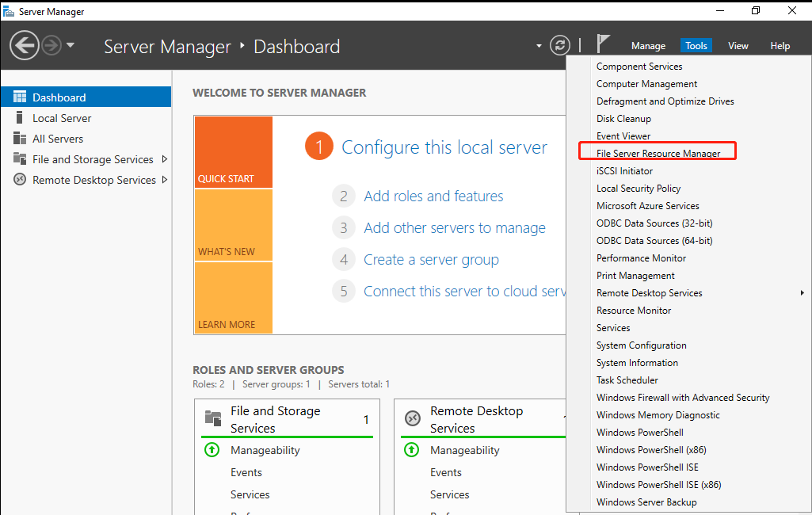Image resolution: width=812 pixels, height=515 pixels.
Task: Open the Manage menu
Action: 648,46
